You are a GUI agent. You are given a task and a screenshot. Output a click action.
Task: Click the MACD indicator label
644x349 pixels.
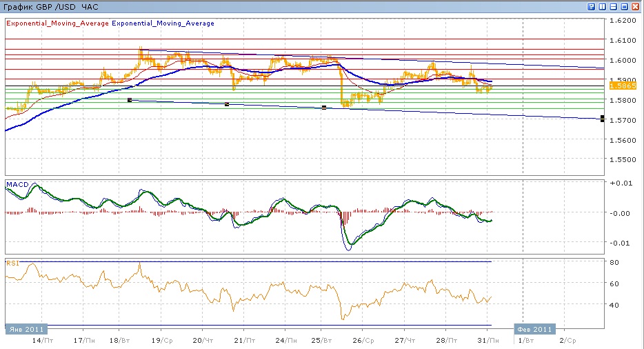(x=18, y=185)
